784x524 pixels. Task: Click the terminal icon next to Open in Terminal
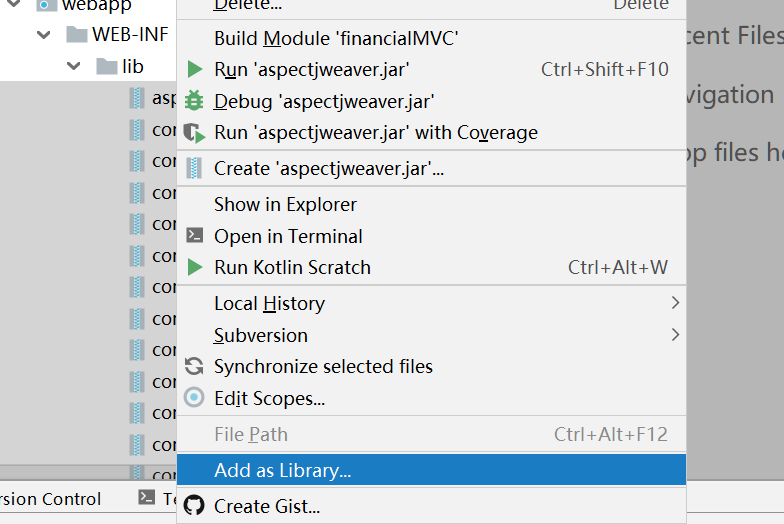tap(194, 236)
